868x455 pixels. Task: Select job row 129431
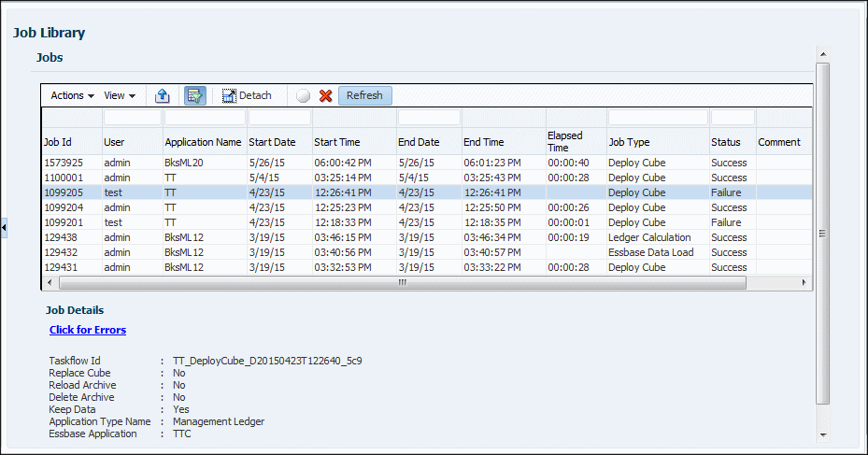pos(427,267)
